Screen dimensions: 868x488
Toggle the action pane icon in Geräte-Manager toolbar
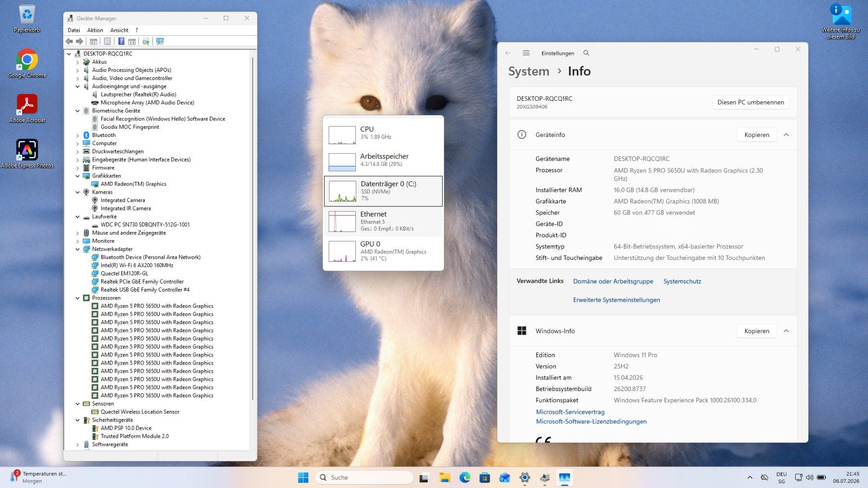[x=132, y=41]
